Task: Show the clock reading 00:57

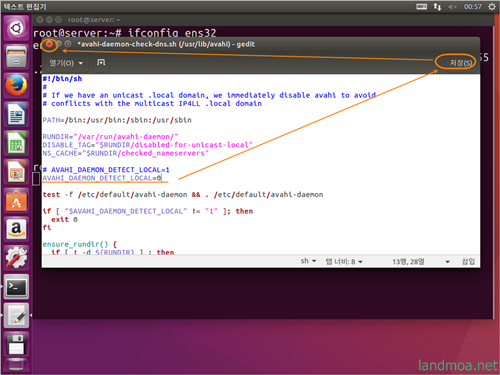Action: point(473,7)
